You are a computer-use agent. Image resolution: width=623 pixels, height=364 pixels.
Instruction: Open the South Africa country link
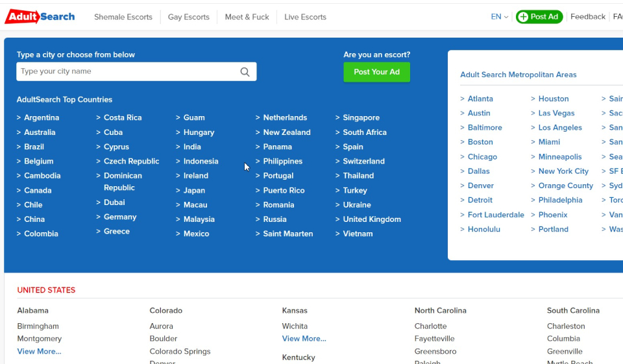click(364, 132)
